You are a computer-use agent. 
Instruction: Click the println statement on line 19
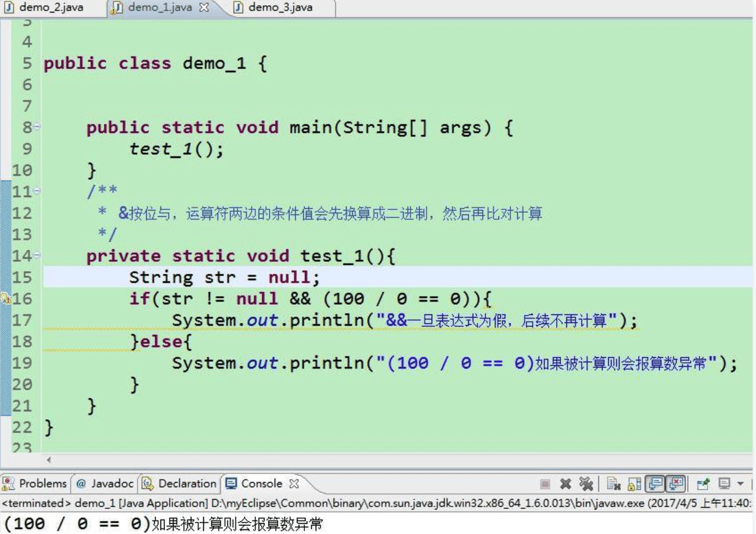(455, 363)
